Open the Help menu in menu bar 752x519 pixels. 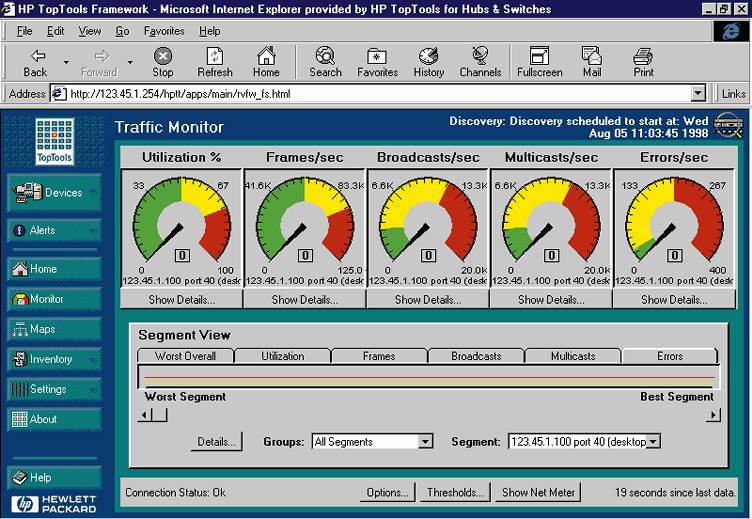(210, 31)
